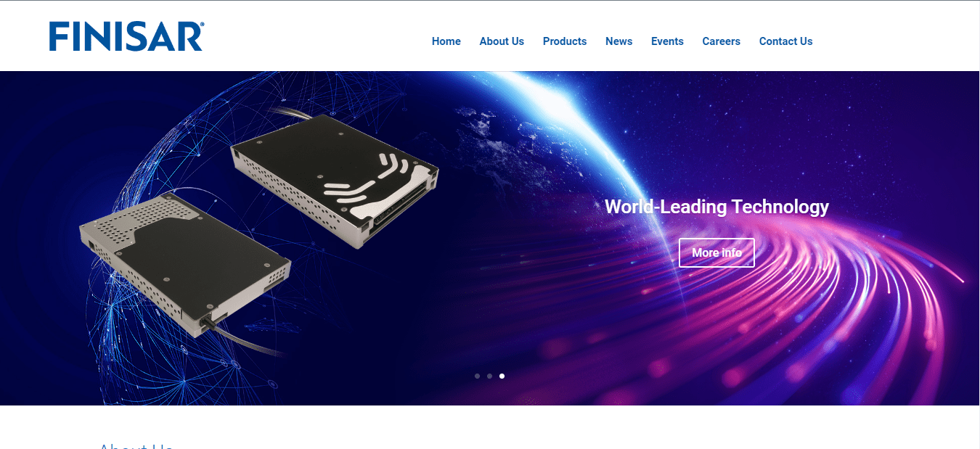Image resolution: width=980 pixels, height=449 pixels.
Task: Select the News menu item
Action: pos(618,41)
